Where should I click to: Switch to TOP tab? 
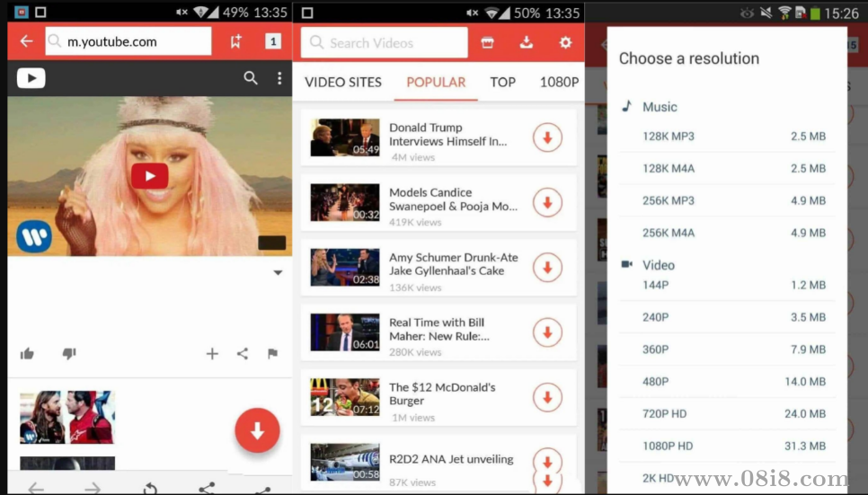click(502, 82)
